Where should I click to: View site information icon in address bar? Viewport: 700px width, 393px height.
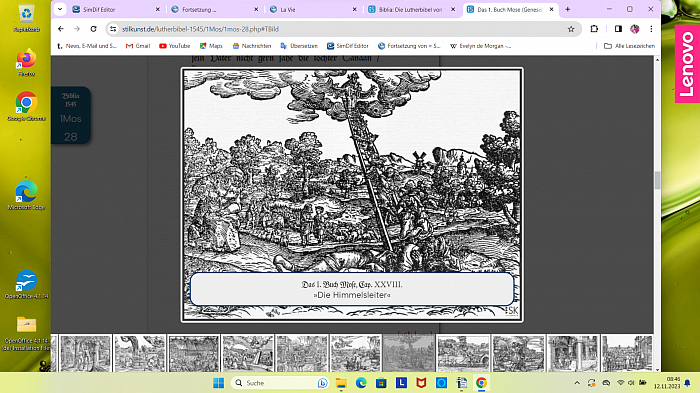click(x=113, y=29)
